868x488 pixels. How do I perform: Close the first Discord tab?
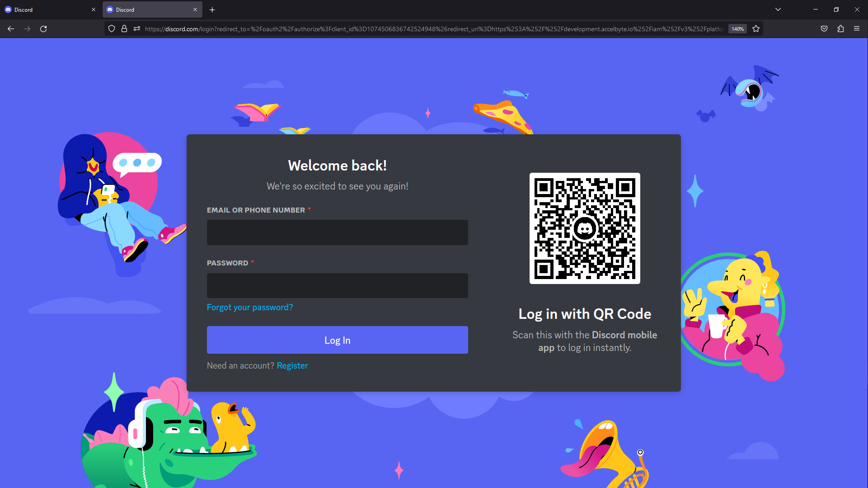pyautogui.click(x=94, y=9)
